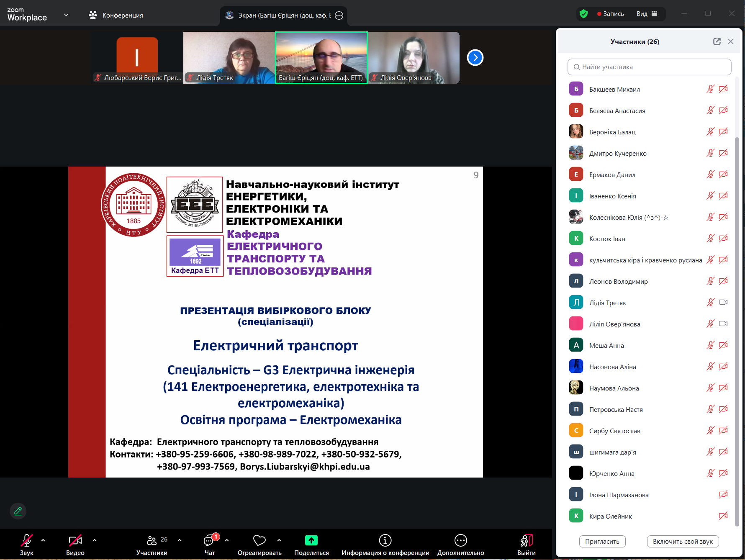Select participant Колеснікова Юлія in list

(x=649, y=217)
